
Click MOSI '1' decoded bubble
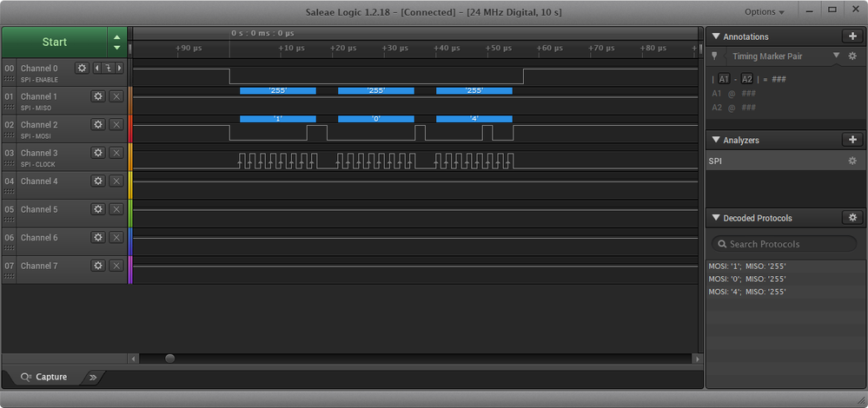(278, 119)
